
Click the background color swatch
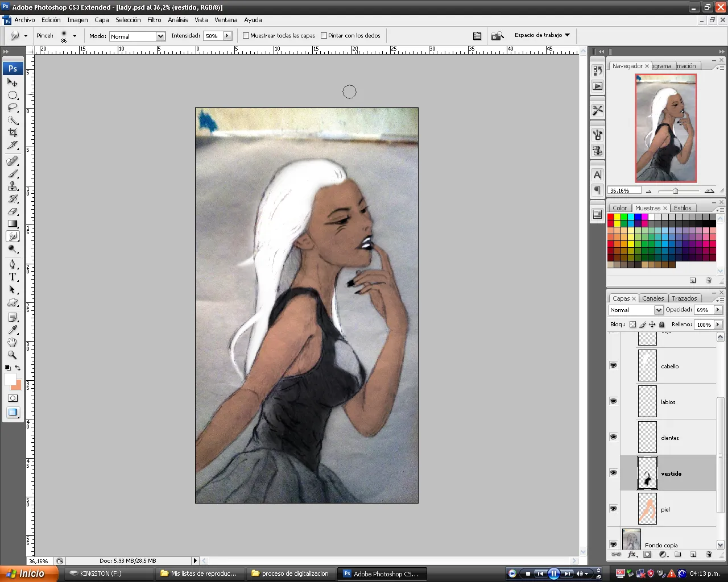click(18, 386)
